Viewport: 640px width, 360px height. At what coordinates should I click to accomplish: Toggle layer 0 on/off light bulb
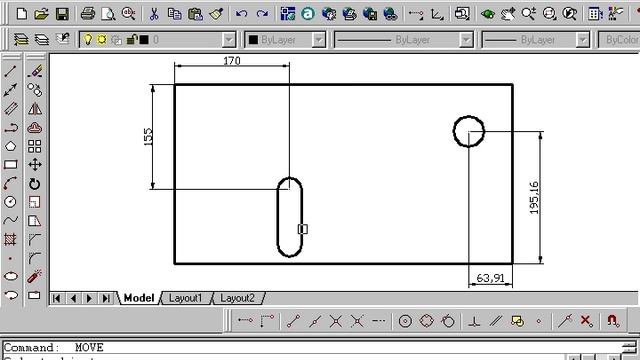coord(87,40)
